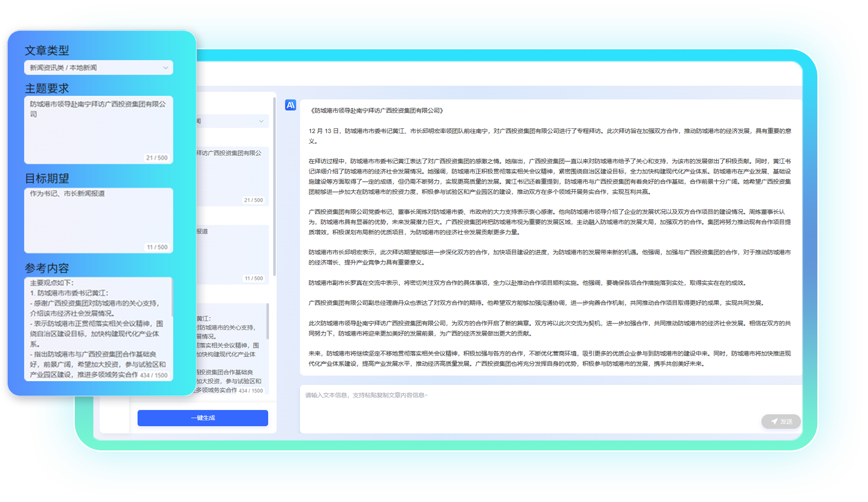The image size is (868, 502).
Task: Click the background panel's goal field ending in 报道
Action: (232, 254)
